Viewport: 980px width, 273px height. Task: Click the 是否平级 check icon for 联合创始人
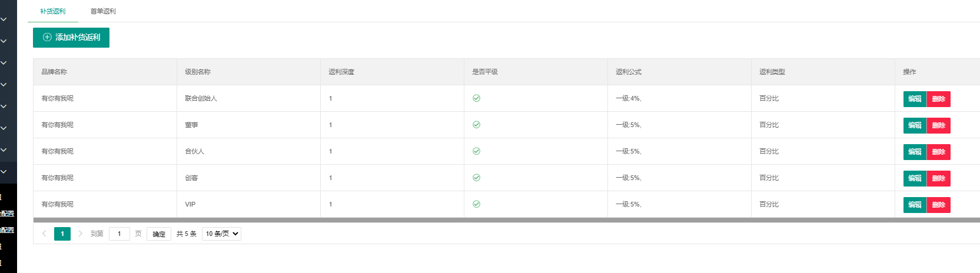[x=476, y=98]
